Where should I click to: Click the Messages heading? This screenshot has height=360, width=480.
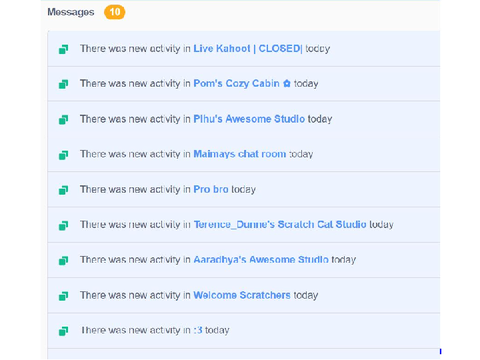point(71,12)
